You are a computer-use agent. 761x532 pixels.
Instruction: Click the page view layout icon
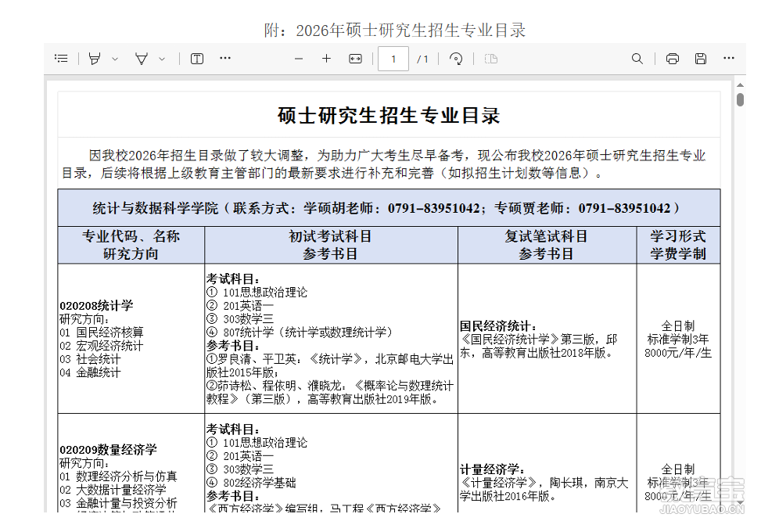point(491,59)
